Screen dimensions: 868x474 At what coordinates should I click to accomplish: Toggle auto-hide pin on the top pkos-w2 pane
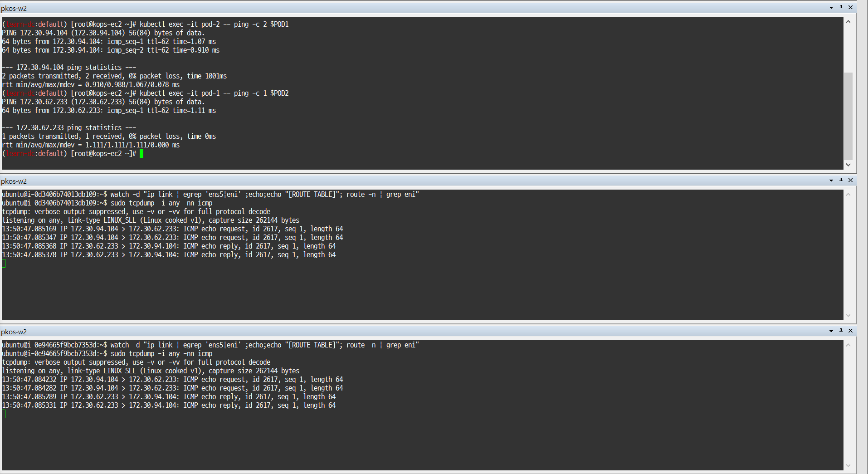point(842,7)
